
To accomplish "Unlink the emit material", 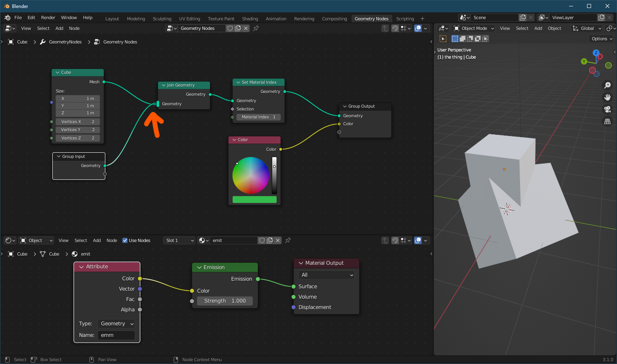I will pos(278,240).
